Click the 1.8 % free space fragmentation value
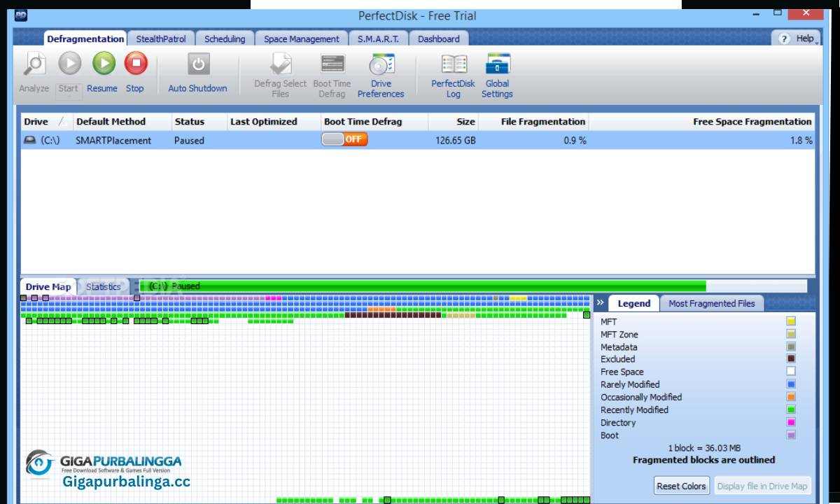 tap(801, 141)
